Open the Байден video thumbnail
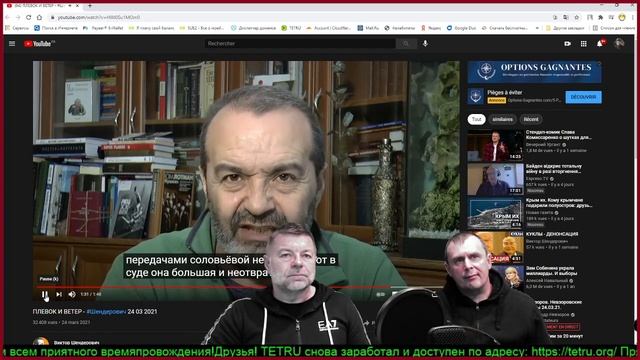Viewport: 640px width, 360px height. [495, 180]
